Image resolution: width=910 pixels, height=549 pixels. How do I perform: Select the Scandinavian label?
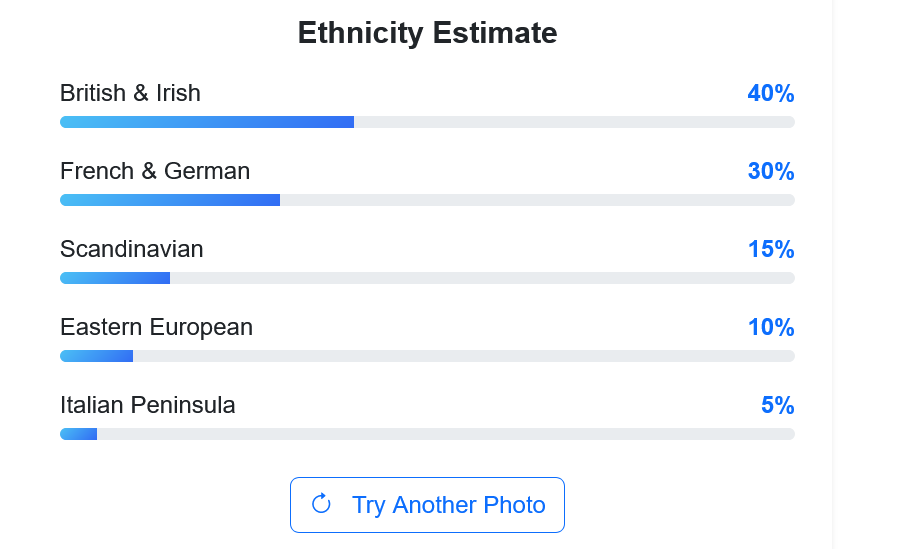click(x=131, y=249)
